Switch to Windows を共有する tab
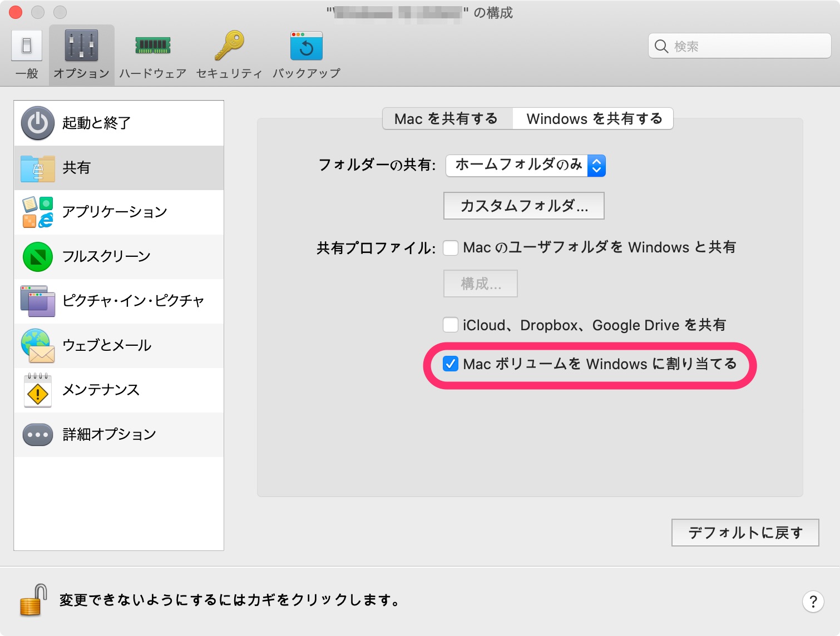This screenshot has height=636, width=840. 593,118
